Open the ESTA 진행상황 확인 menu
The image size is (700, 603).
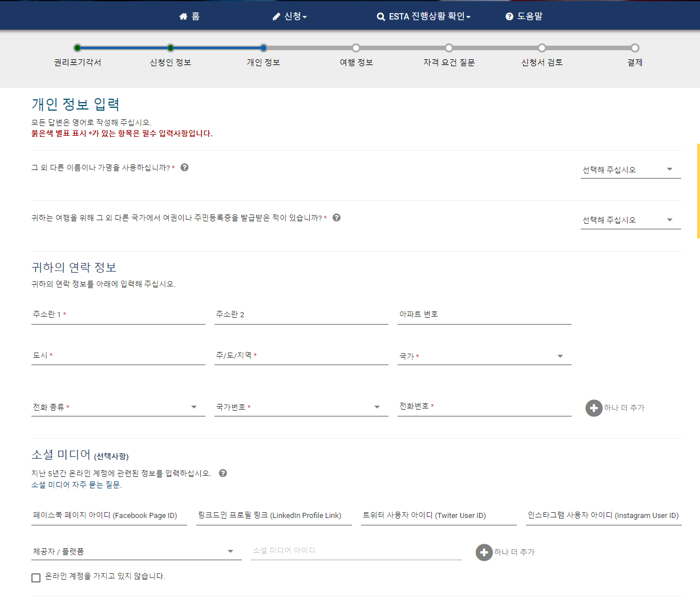pyautogui.click(x=424, y=17)
